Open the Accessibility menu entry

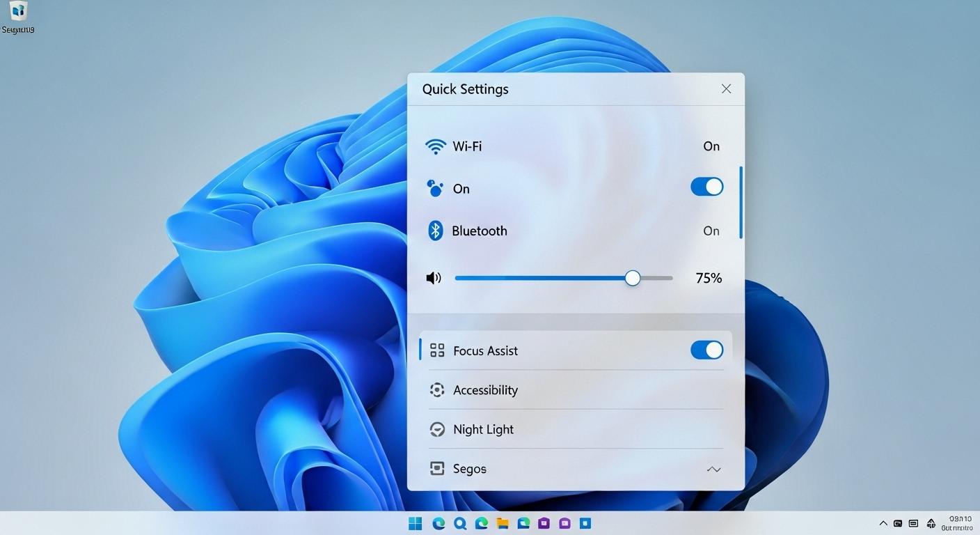tap(485, 390)
